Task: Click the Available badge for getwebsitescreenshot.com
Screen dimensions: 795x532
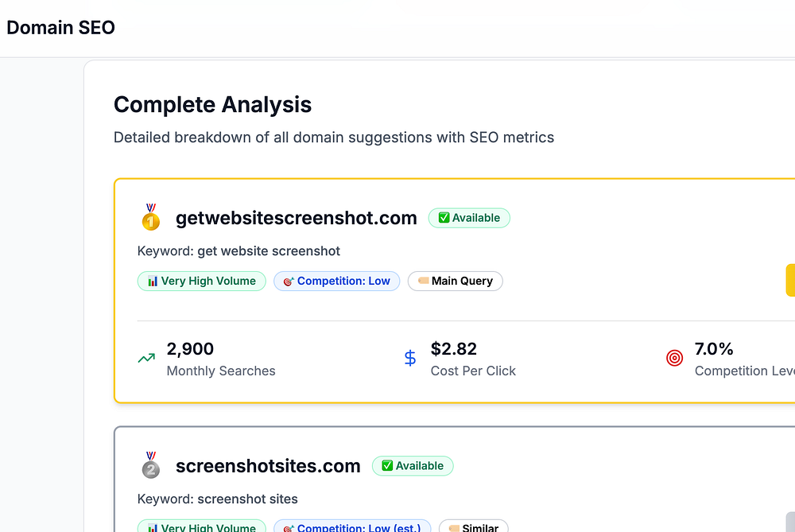Action: [x=469, y=218]
